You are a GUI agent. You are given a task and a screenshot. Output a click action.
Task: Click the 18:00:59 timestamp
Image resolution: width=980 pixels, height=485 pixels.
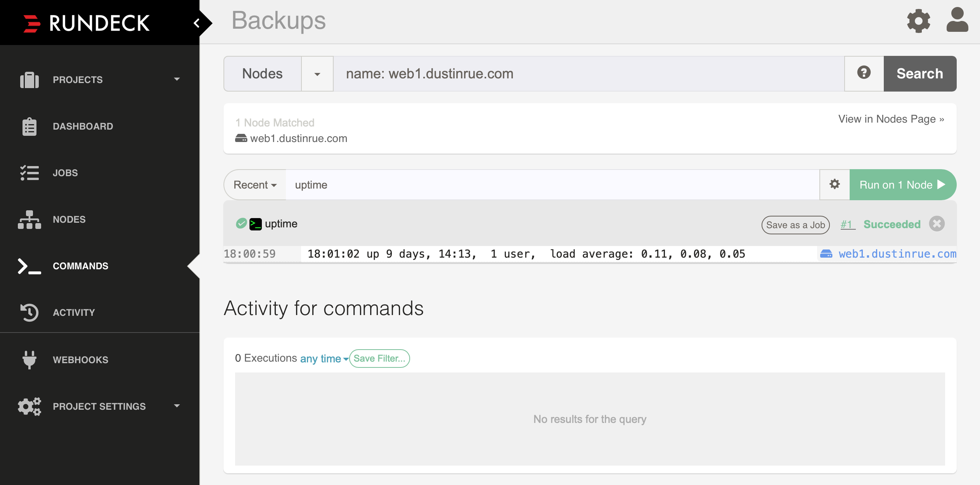click(249, 254)
